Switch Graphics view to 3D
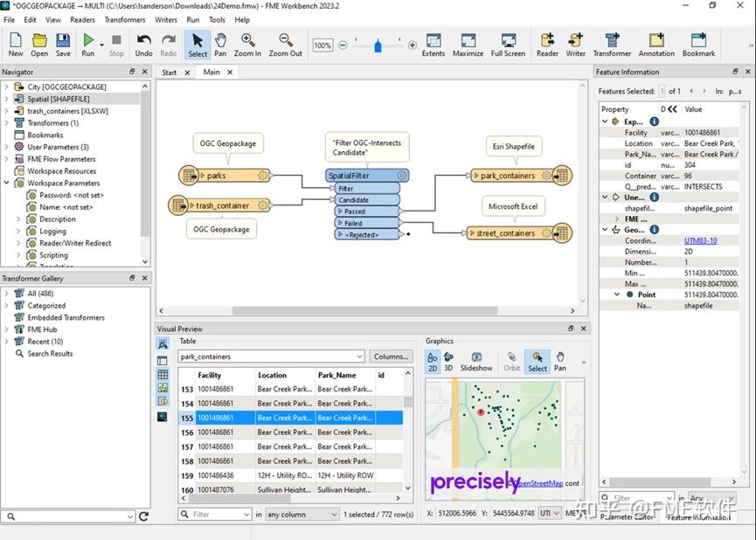This screenshot has width=756, height=540. (x=448, y=361)
